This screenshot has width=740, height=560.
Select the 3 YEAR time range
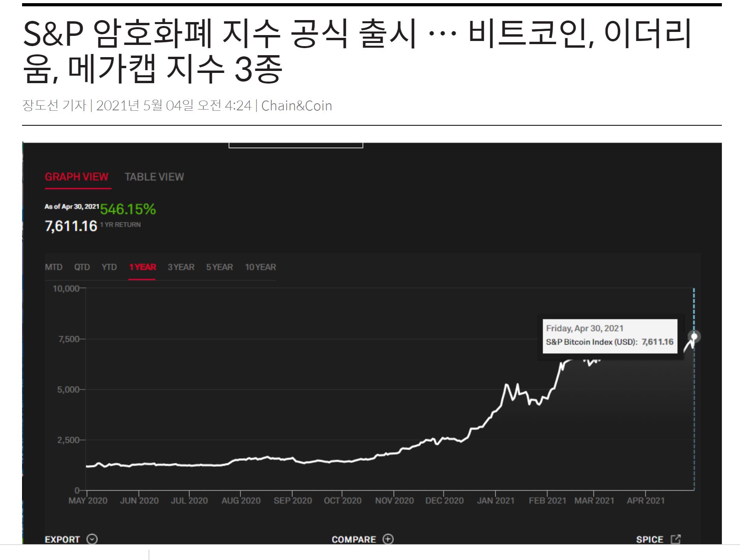(x=181, y=267)
